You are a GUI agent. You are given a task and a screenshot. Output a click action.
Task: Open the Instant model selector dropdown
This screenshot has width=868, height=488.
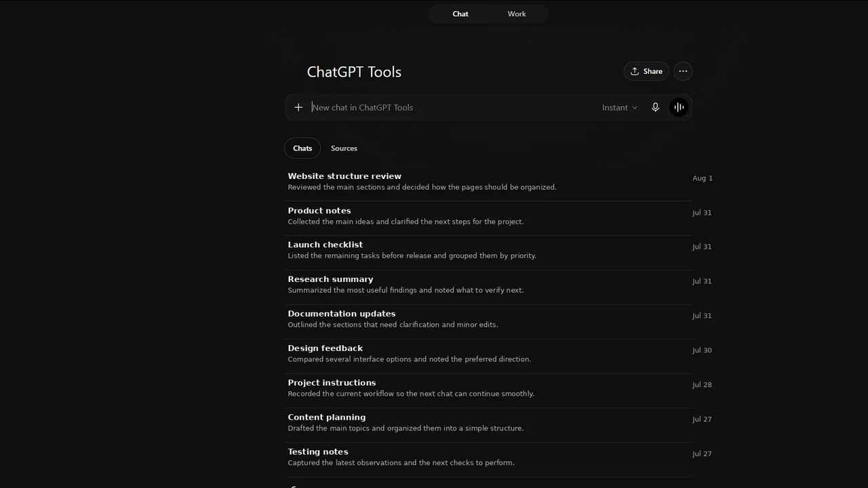(x=620, y=107)
